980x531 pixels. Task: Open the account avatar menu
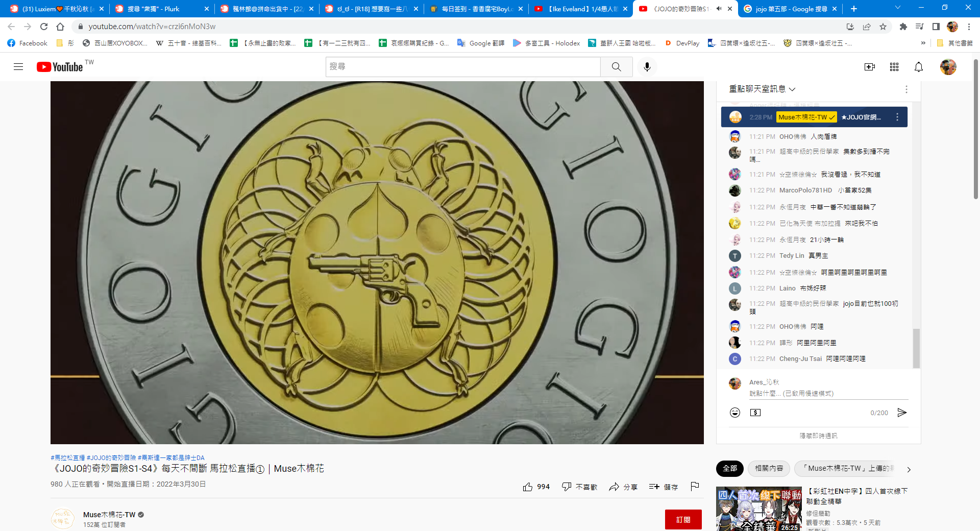click(948, 67)
